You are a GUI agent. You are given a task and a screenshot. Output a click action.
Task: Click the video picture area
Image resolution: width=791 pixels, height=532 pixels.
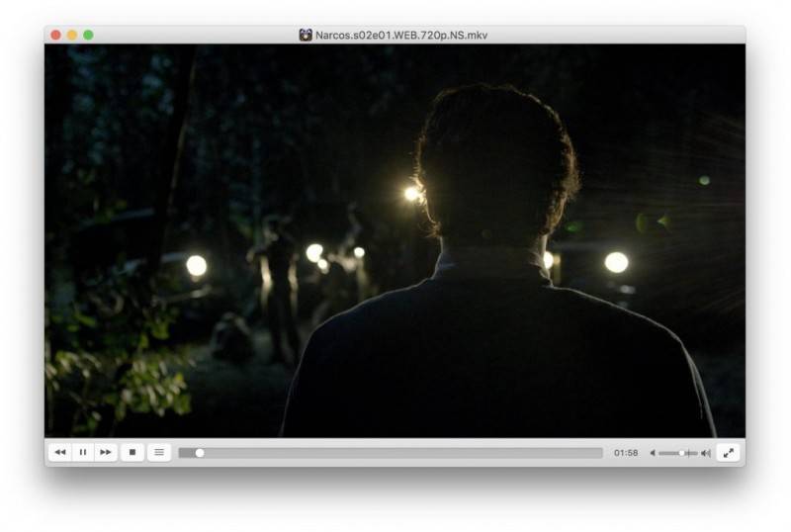(395, 240)
